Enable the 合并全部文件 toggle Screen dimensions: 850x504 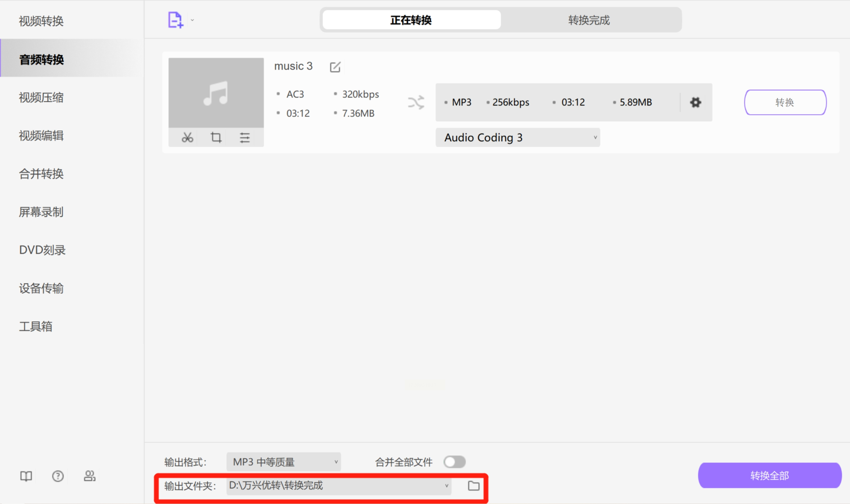455,462
